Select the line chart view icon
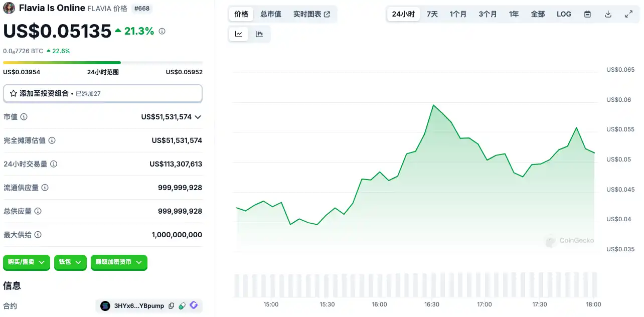 pos(239,34)
